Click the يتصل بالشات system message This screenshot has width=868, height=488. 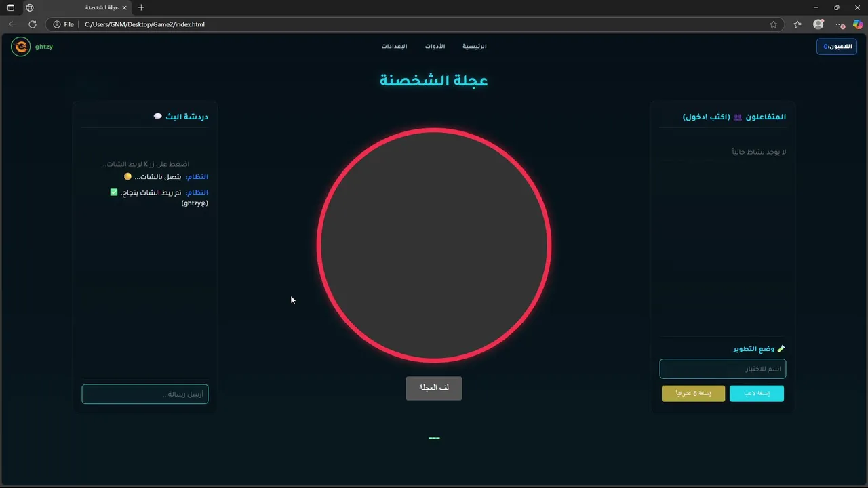159,176
